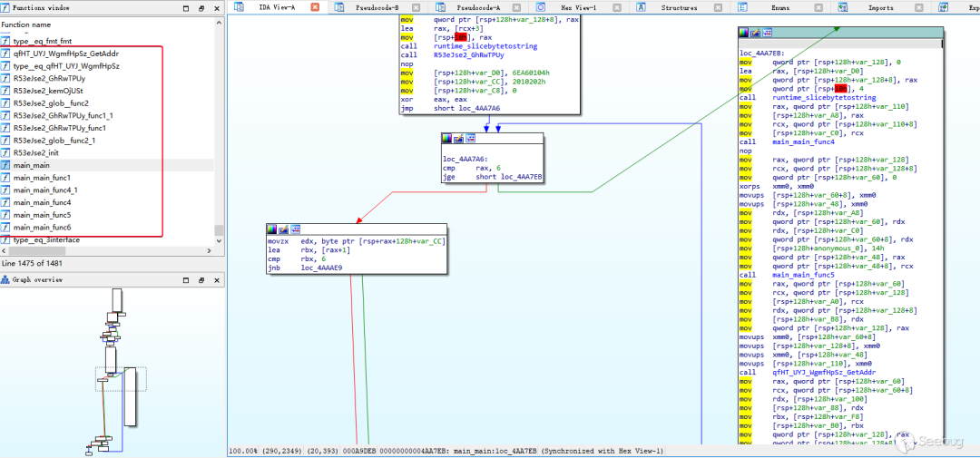The height and width of the screenshot is (458, 980).
Task: Click the viewport rectangle in Graph overview
Action: click(x=122, y=379)
